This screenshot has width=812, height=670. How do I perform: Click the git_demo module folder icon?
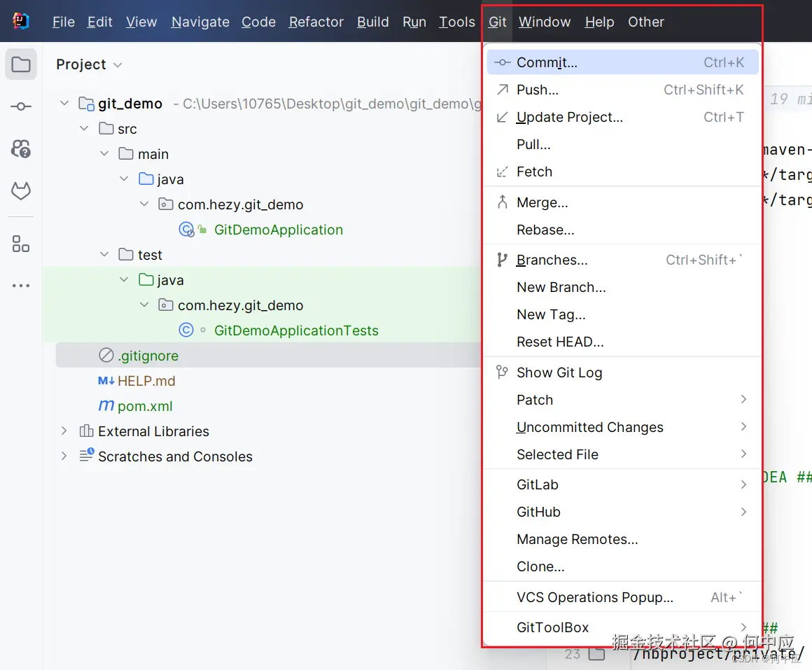[x=86, y=104]
